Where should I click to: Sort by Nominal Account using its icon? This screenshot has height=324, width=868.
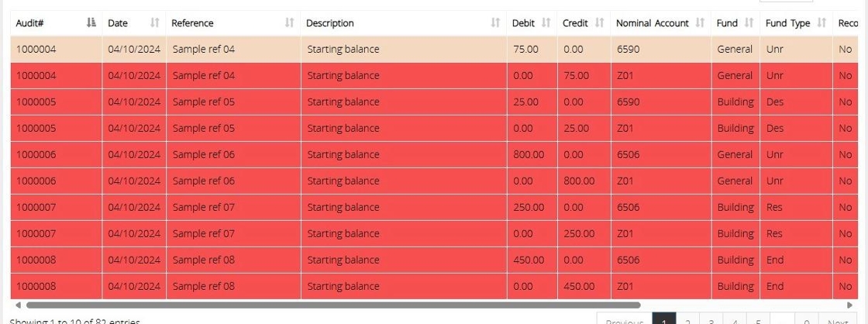tap(700, 23)
